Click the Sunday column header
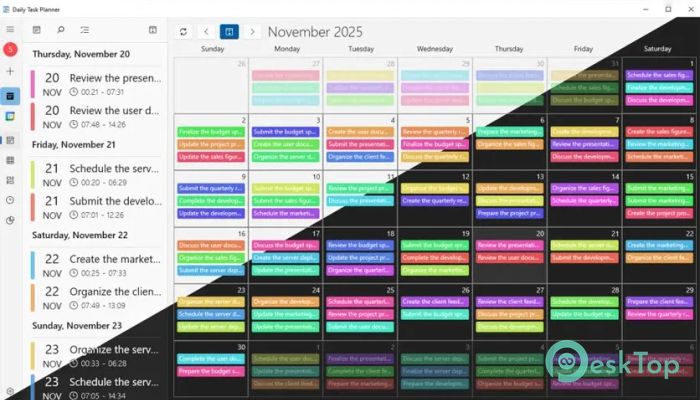 point(212,49)
